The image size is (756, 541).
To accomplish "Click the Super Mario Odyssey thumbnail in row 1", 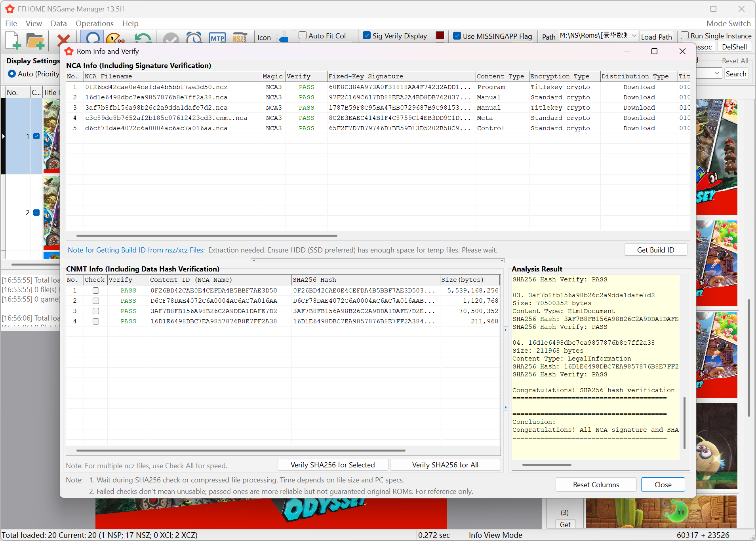I will 51,136.
